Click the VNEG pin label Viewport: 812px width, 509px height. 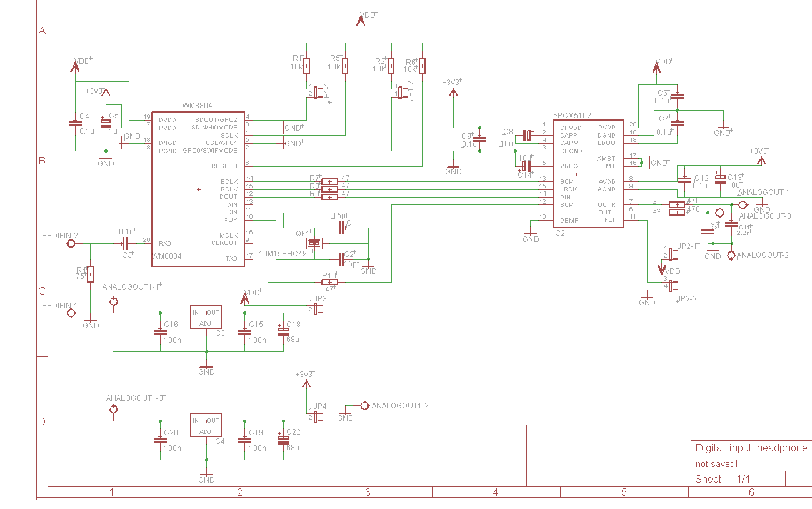[569, 166]
